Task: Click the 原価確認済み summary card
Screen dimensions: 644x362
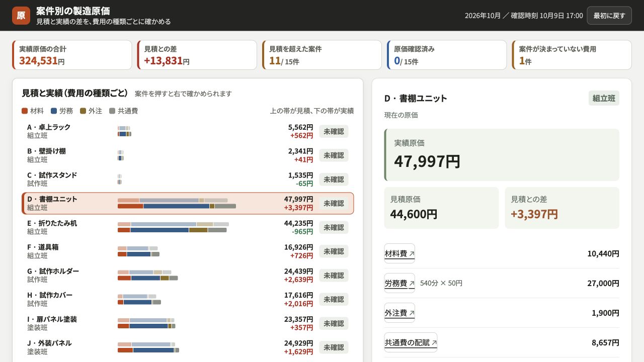Action: [447, 55]
